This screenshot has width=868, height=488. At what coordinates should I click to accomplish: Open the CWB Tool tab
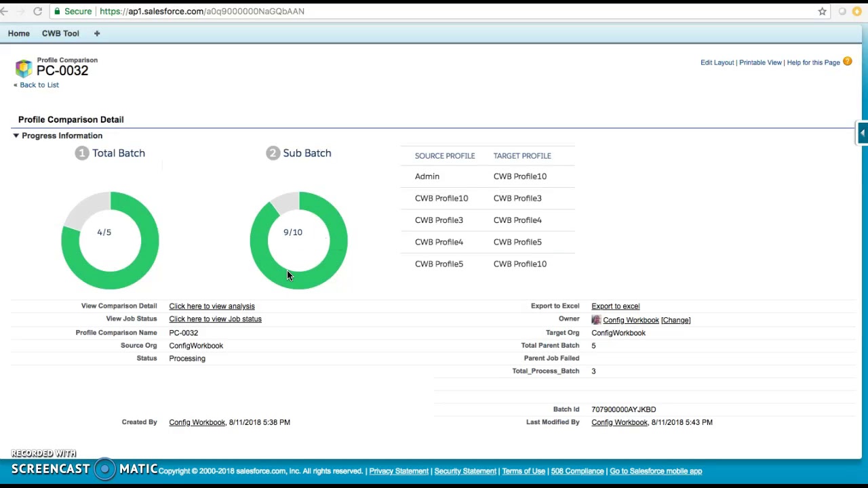pos(60,33)
